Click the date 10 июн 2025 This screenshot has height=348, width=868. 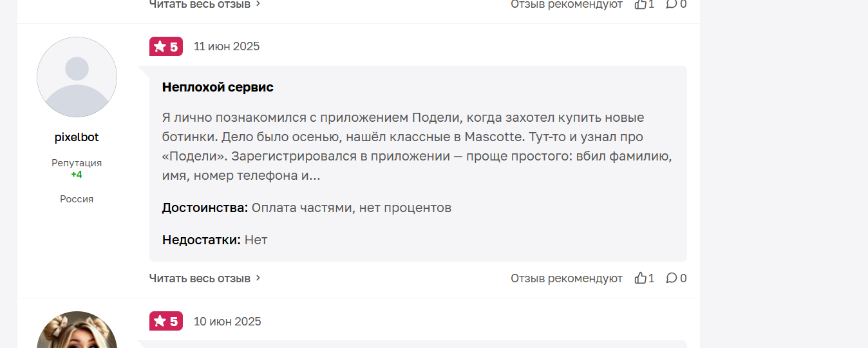[227, 321]
